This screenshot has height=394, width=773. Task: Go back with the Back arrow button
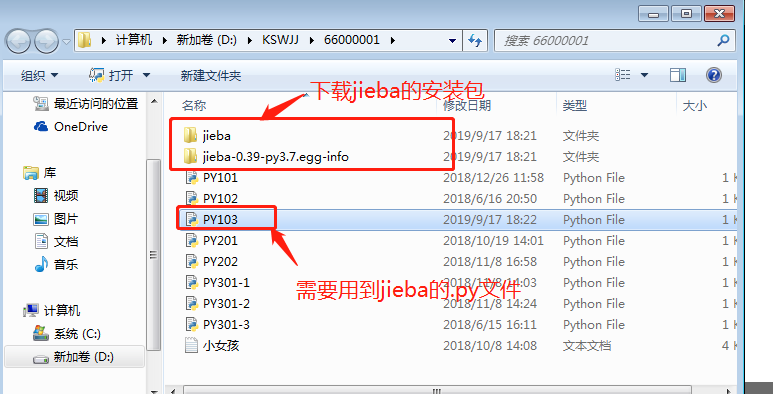(x=19, y=41)
